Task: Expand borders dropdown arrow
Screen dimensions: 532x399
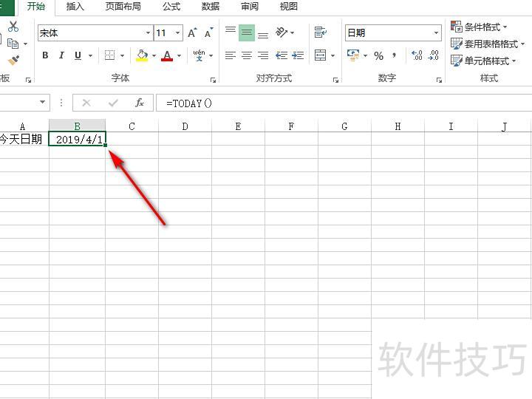Action: click(122, 55)
